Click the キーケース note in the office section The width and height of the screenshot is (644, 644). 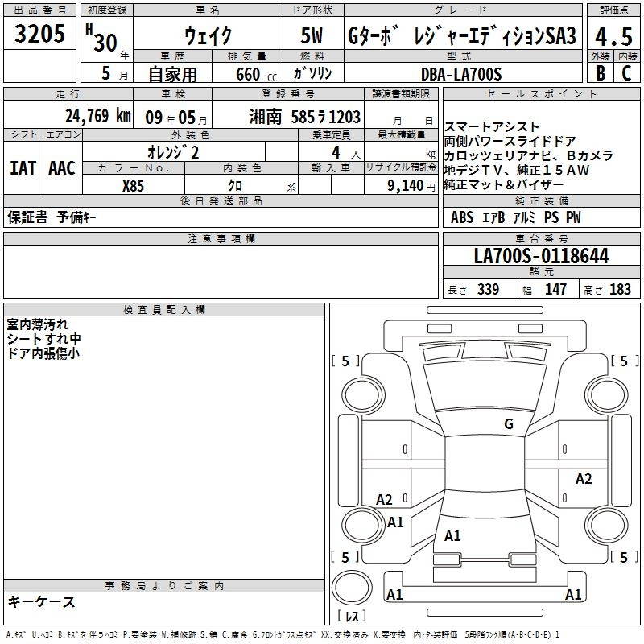(42, 602)
